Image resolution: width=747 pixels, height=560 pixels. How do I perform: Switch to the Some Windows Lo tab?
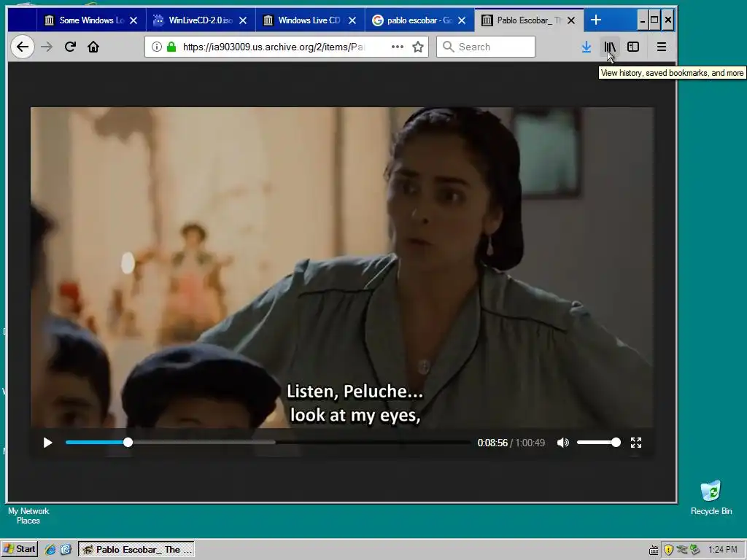tap(91, 20)
